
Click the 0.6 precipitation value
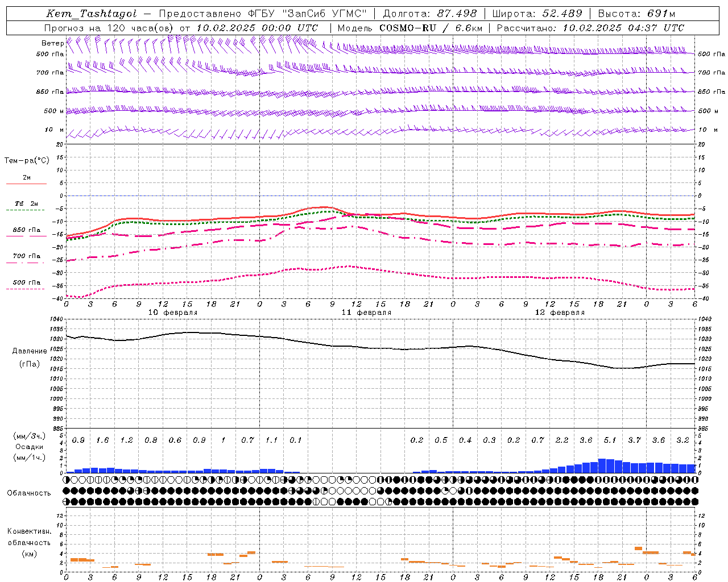click(175, 440)
